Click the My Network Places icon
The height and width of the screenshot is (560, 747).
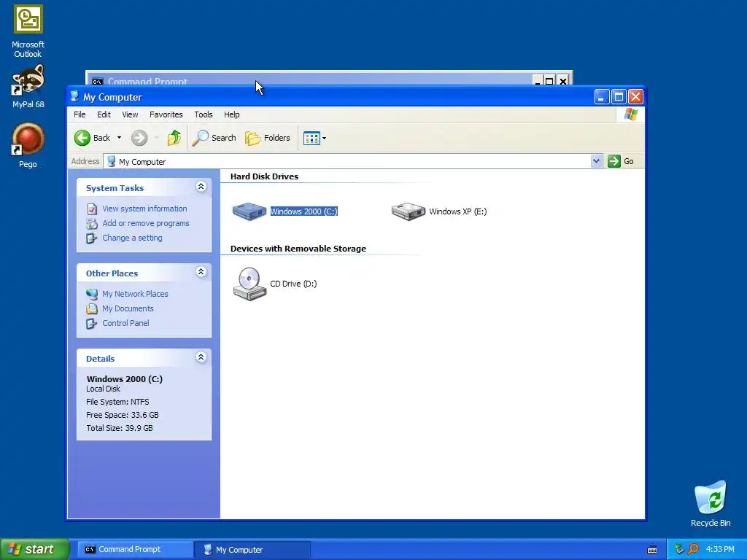(92, 295)
